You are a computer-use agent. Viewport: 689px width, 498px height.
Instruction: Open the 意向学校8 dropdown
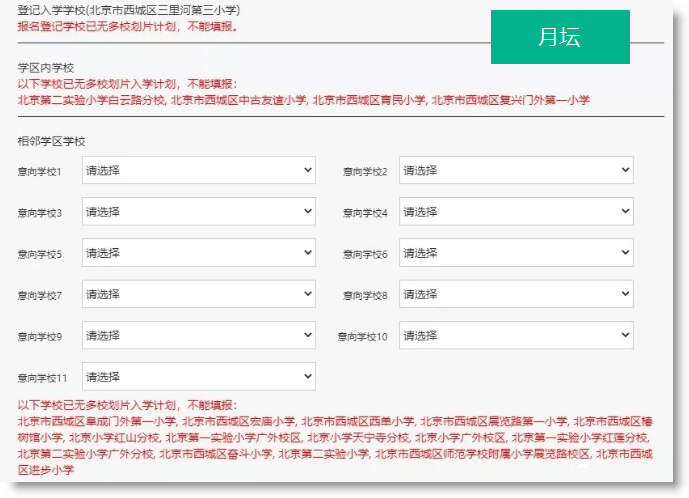click(x=516, y=294)
